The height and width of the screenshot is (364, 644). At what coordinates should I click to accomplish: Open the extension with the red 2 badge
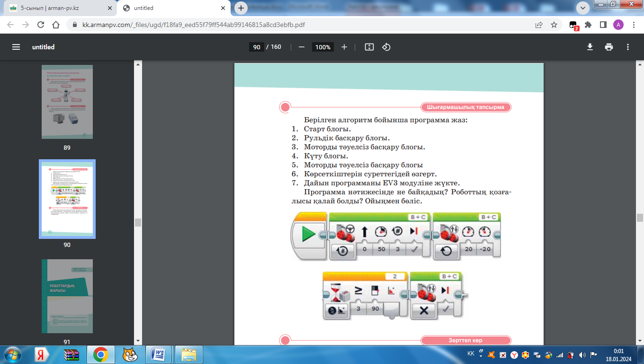573,25
